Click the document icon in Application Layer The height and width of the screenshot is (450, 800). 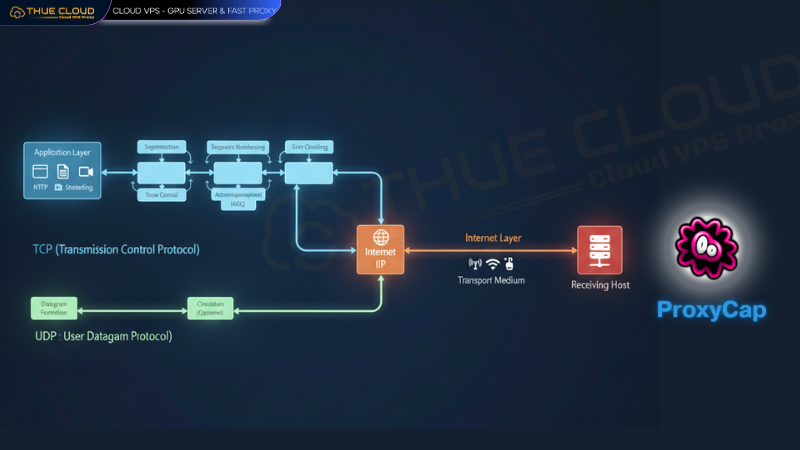coord(62,173)
